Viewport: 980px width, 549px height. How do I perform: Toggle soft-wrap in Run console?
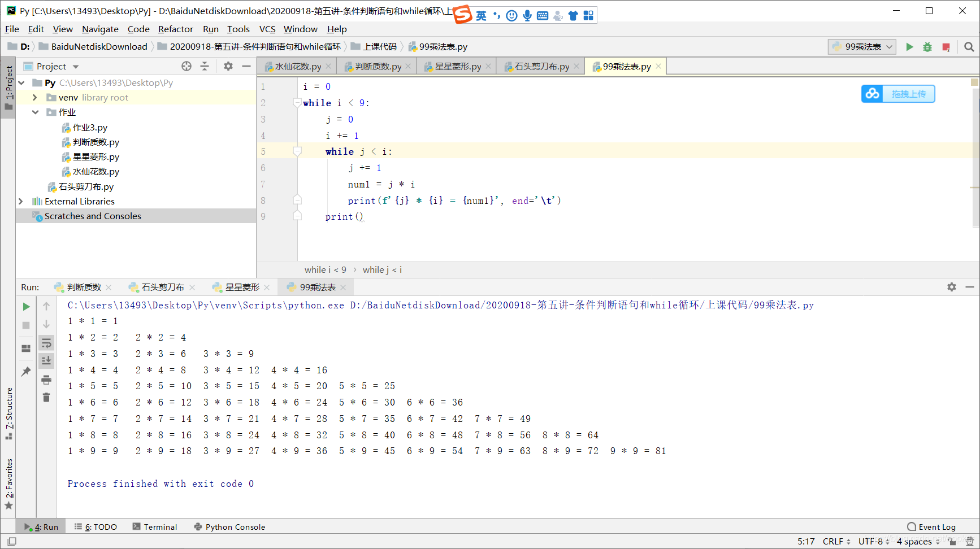pyautogui.click(x=46, y=343)
